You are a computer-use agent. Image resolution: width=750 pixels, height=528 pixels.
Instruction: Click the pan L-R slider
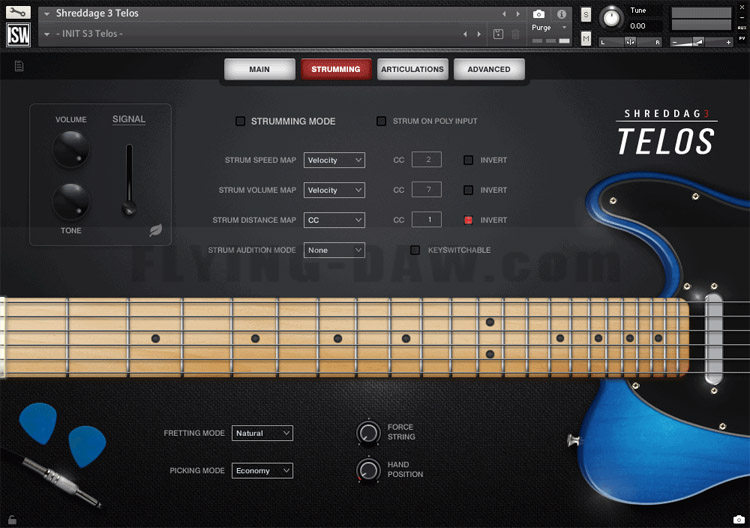pos(630,43)
